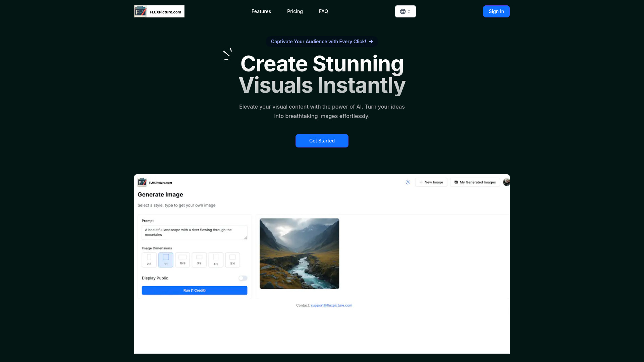Toggle the Display Public switch
Image resolution: width=644 pixels, height=362 pixels.
click(243, 278)
